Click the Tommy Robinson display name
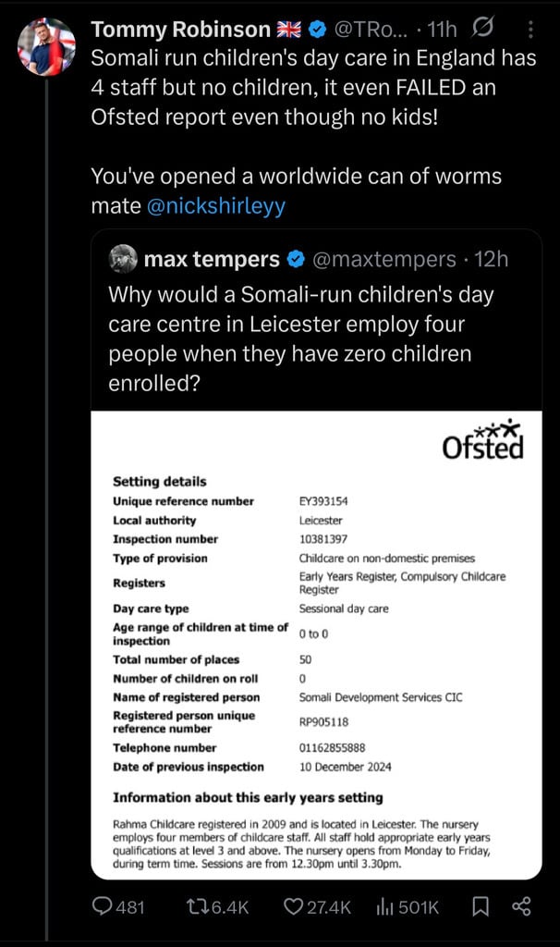The height and width of the screenshot is (947, 560). pos(180,29)
